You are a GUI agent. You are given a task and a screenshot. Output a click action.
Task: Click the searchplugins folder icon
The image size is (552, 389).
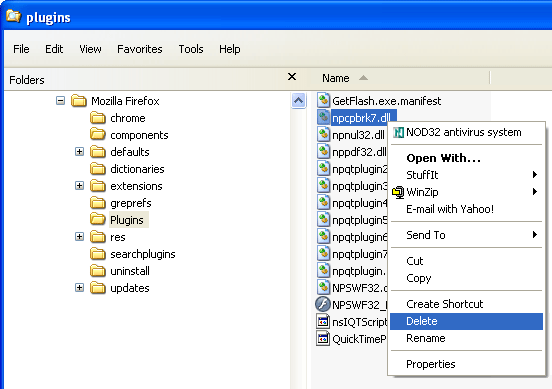[98, 253]
